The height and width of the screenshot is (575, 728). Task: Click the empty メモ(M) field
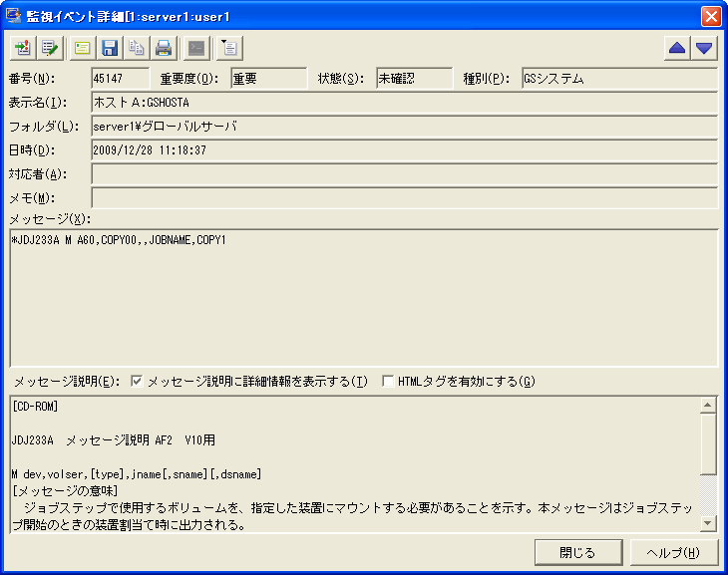(x=405, y=198)
